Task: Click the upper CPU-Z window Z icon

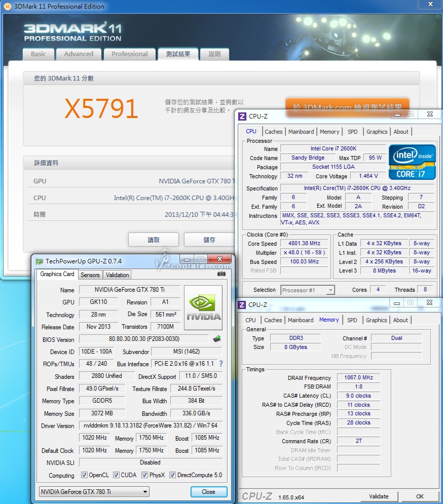Action: pos(242,117)
